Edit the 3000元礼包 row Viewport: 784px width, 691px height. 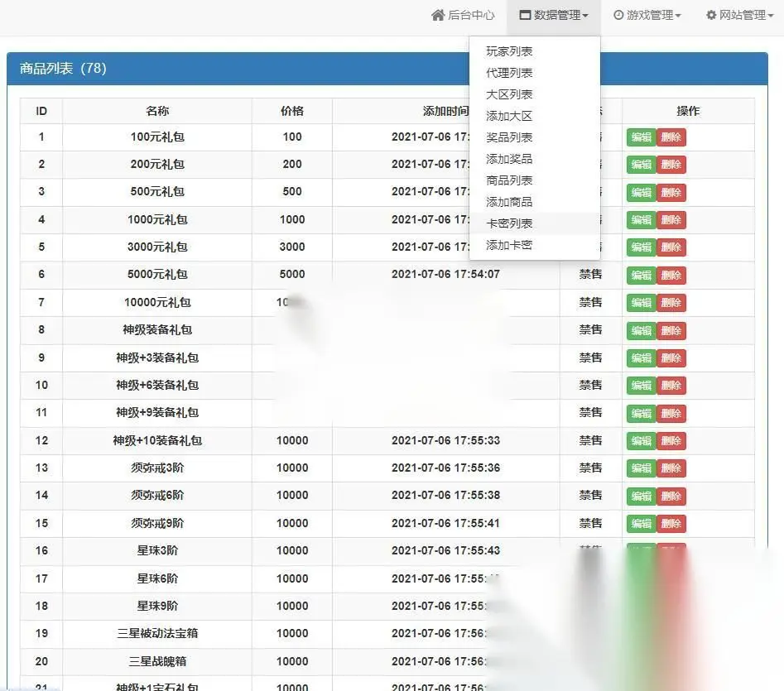[641, 247]
